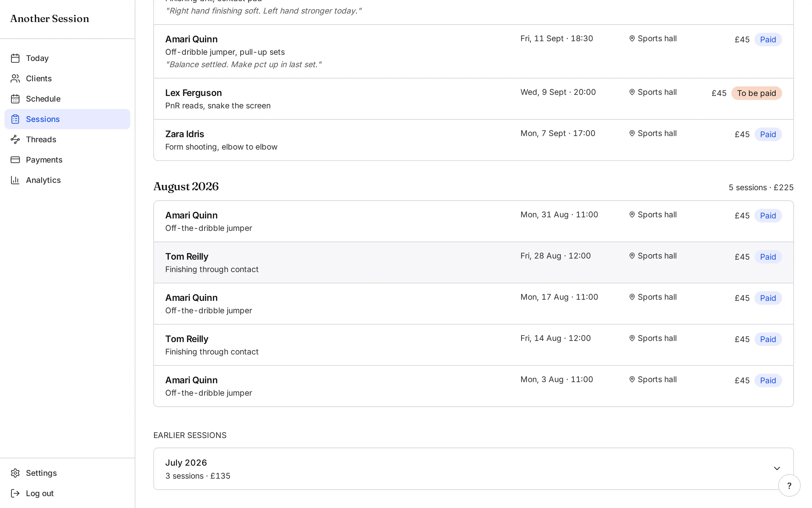The image size is (812, 508).
Task: Click location pin for Lex Ferguson session
Action: pyautogui.click(x=632, y=92)
